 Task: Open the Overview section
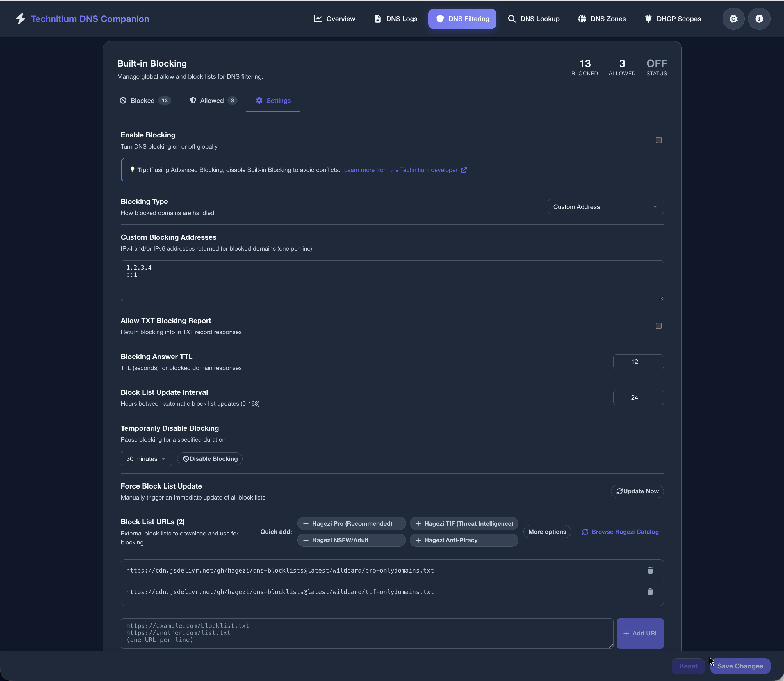click(334, 19)
